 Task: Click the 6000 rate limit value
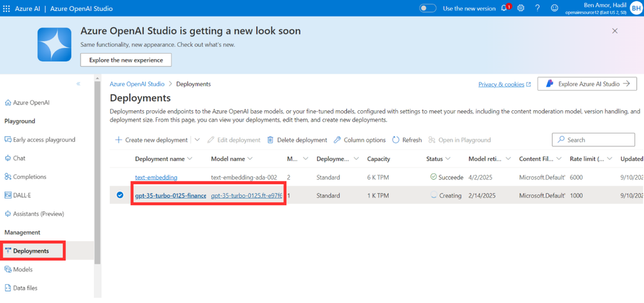pos(576,177)
